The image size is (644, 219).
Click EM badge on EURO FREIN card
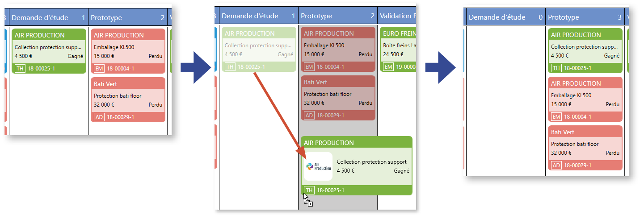point(388,67)
